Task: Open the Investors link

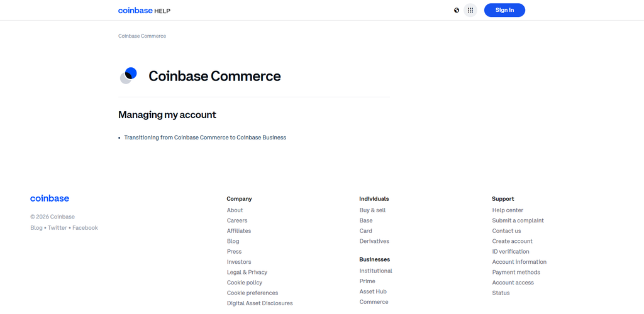Action: point(239,262)
